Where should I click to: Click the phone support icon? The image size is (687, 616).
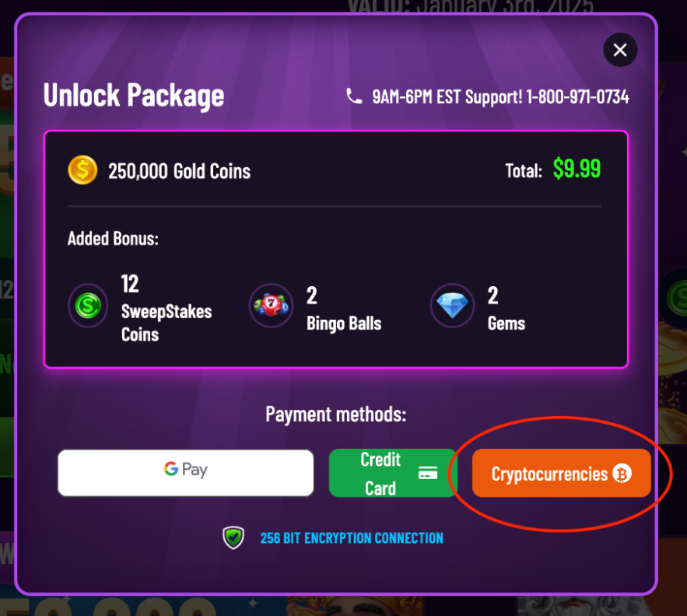(354, 96)
